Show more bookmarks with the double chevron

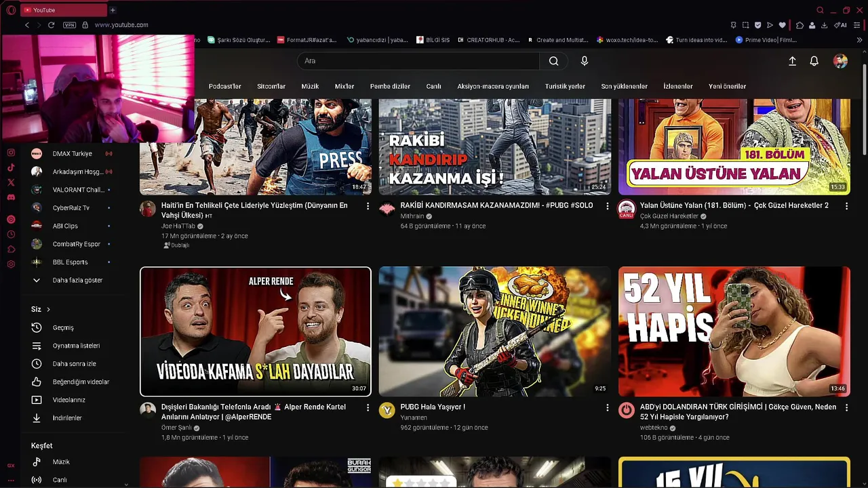[x=859, y=40]
